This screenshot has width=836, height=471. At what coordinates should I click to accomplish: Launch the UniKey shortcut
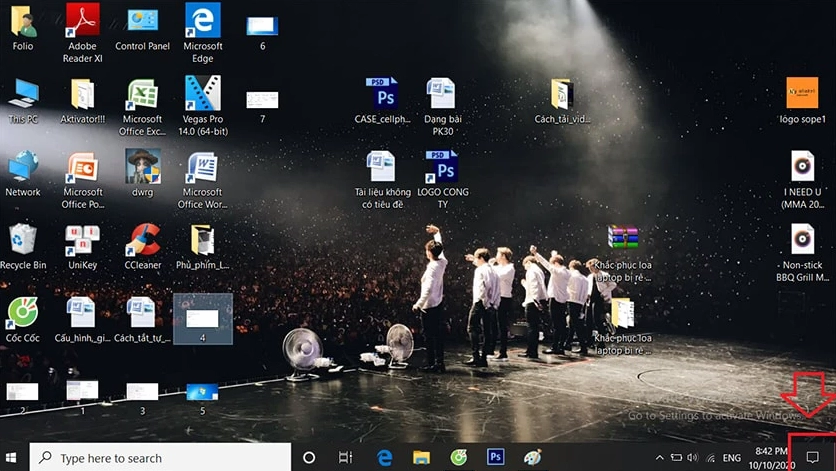point(83,247)
